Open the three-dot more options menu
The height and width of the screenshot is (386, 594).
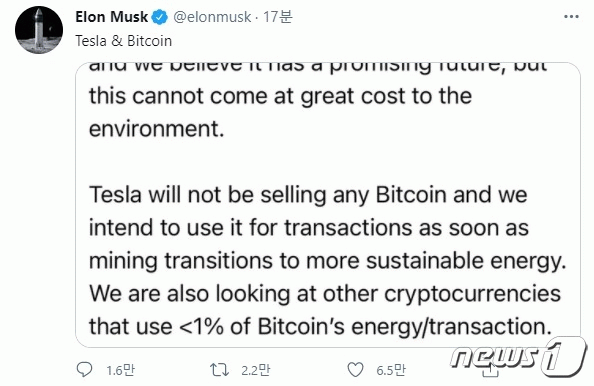(571, 17)
